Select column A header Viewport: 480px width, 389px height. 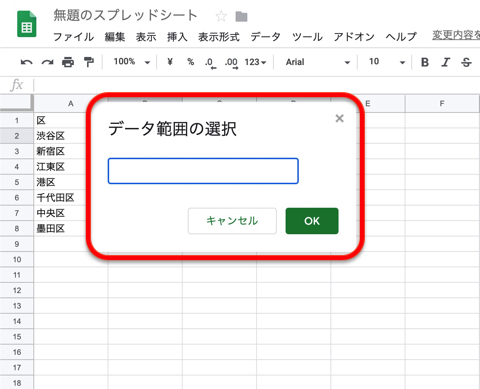71,104
